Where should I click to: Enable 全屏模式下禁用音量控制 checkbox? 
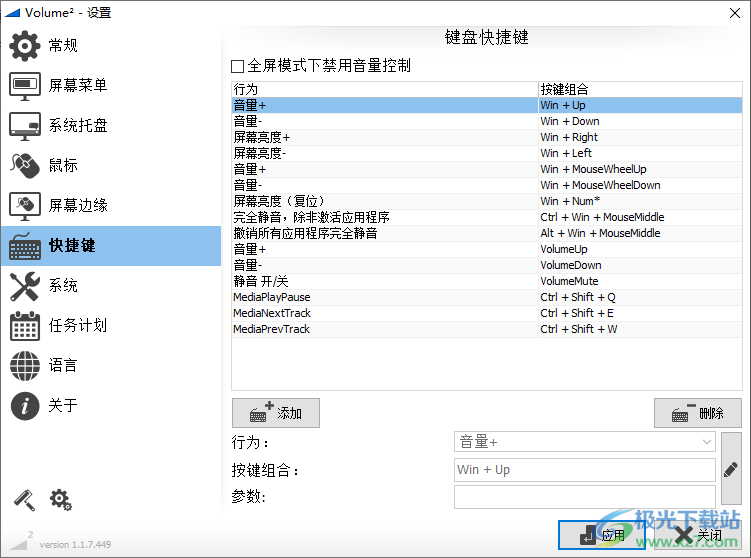coord(238,67)
